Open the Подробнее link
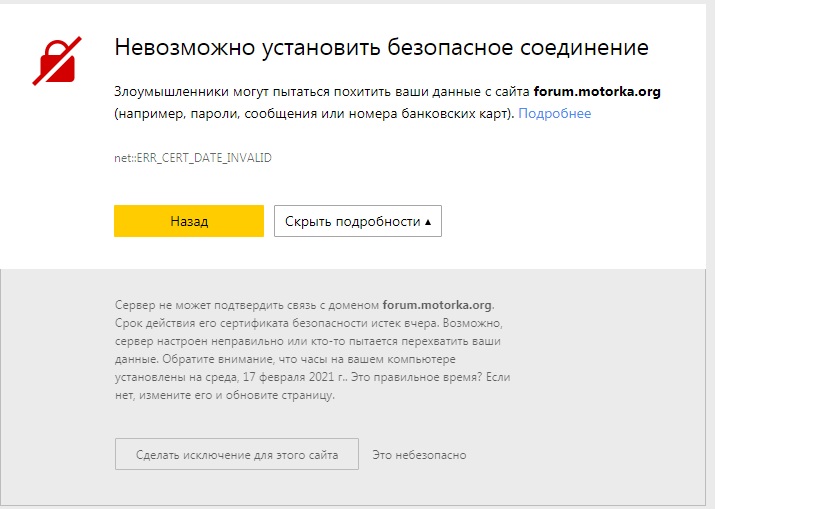 [554, 113]
